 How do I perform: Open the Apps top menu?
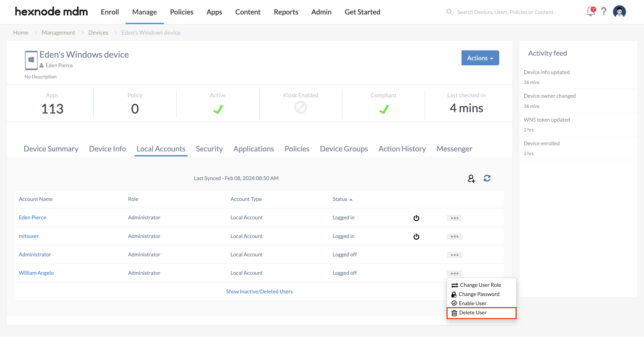pos(214,12)
